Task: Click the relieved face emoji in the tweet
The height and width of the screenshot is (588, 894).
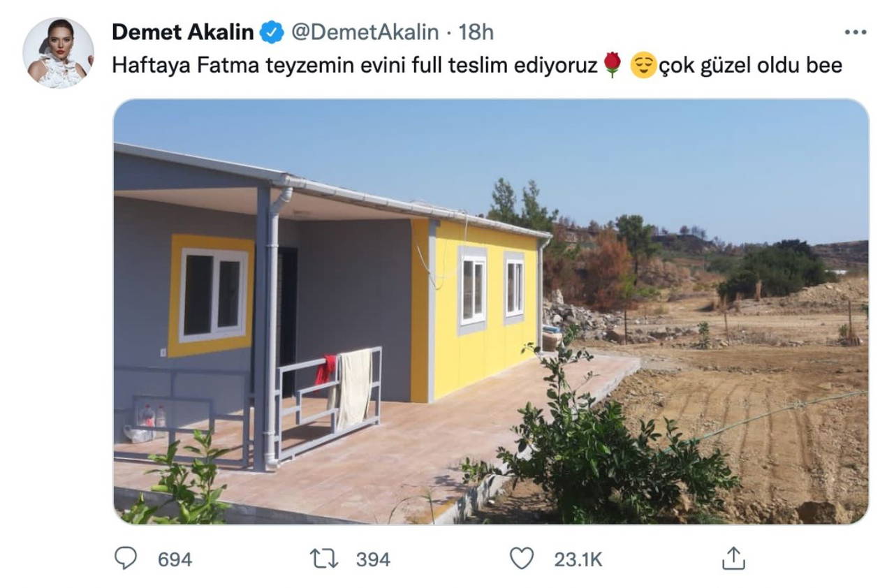Action: pyautogui.click(x=643, y=66)
